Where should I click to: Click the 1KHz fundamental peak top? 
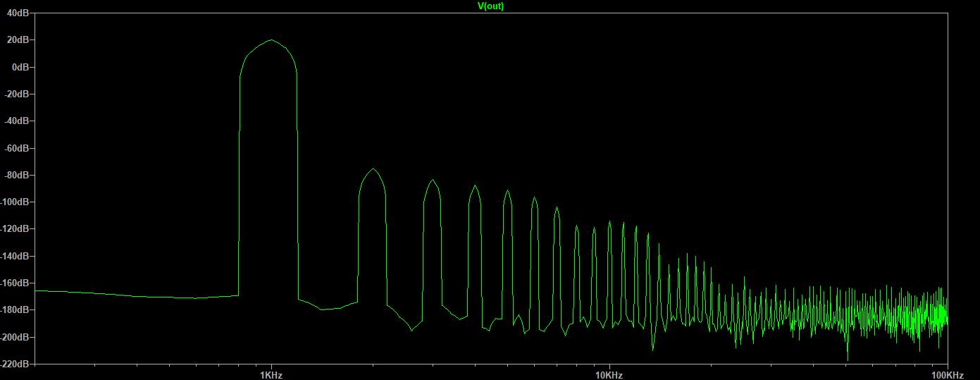point(271,40)
